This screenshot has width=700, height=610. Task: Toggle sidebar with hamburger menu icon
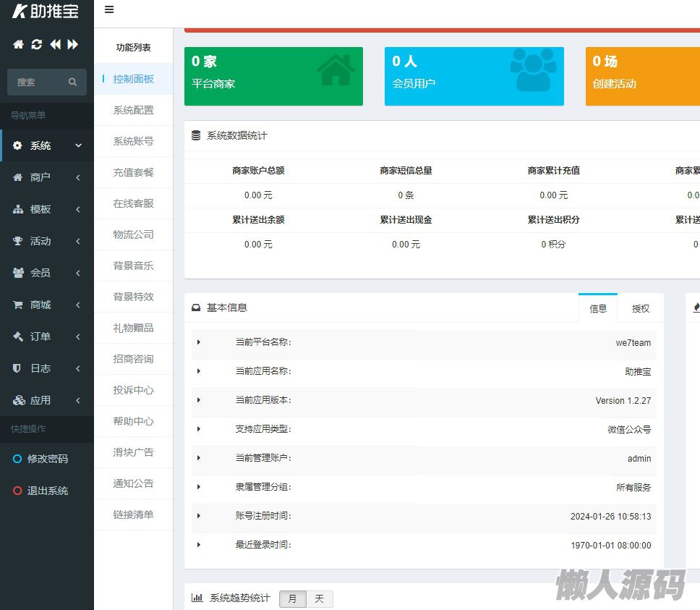pyautogui.click(x=109, y=9)
